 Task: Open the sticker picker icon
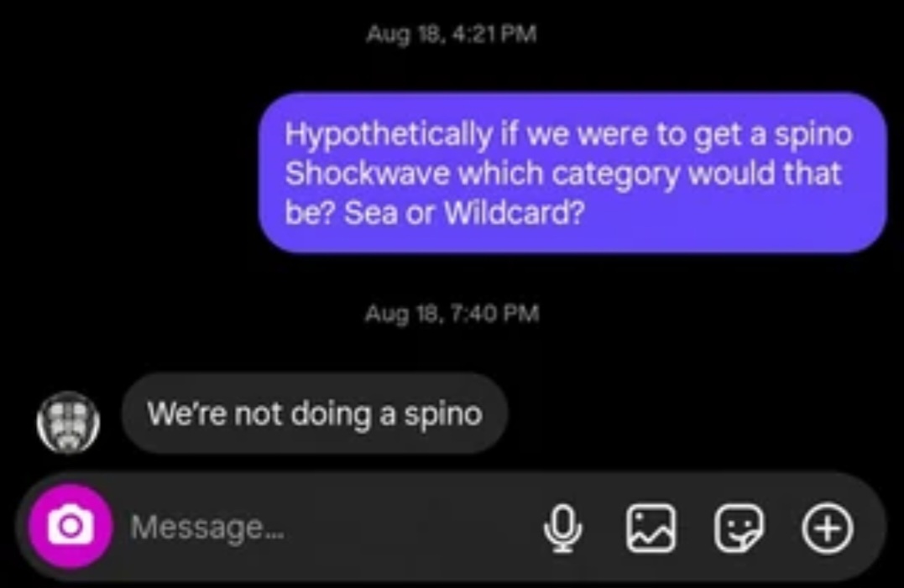click(x=739, y=528)
